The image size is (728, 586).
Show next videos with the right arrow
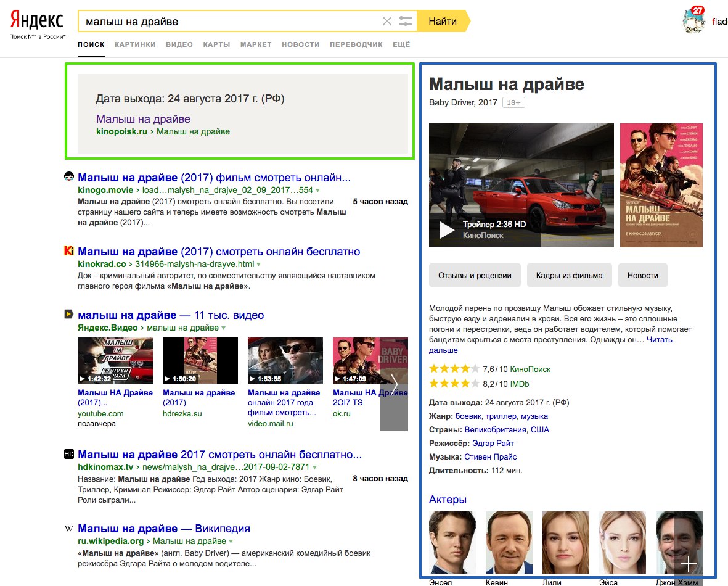pos(394,384)
